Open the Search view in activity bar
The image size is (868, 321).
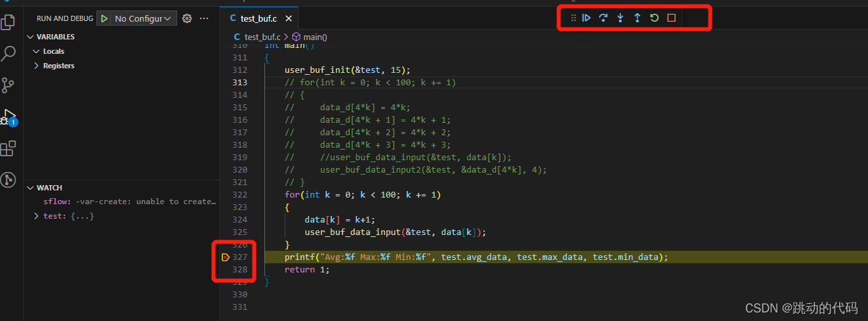point(9,54)
